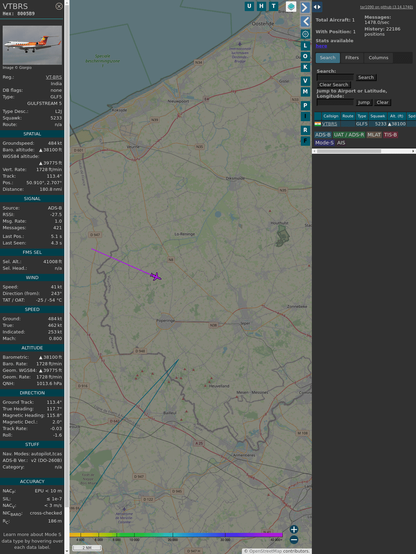Close the VTBRS aircraft info panel
This screenshot has width=416, height=554.
(59, 6)
